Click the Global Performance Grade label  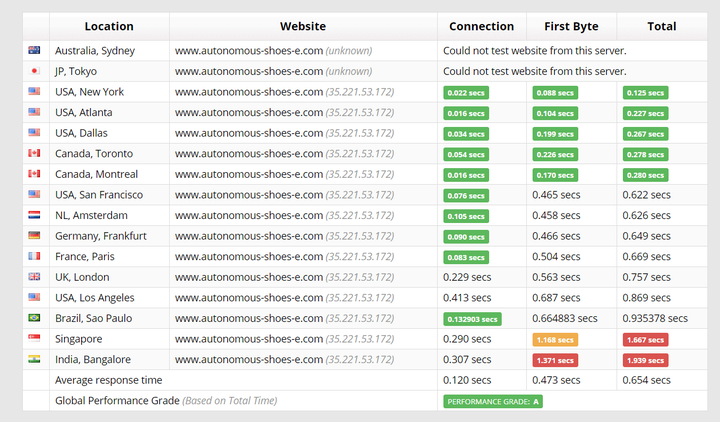(117, 400)
